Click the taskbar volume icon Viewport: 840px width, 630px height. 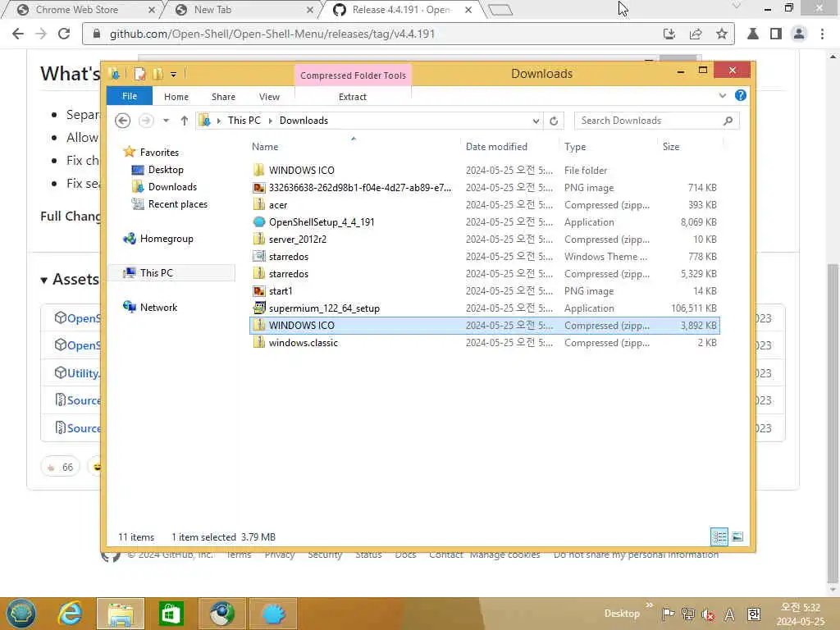708,614
